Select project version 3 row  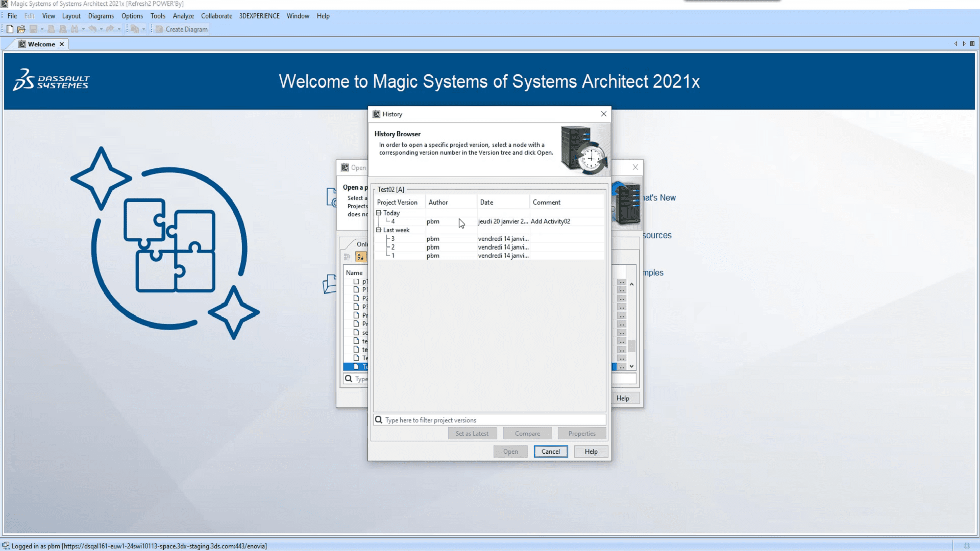click(489, 239)
